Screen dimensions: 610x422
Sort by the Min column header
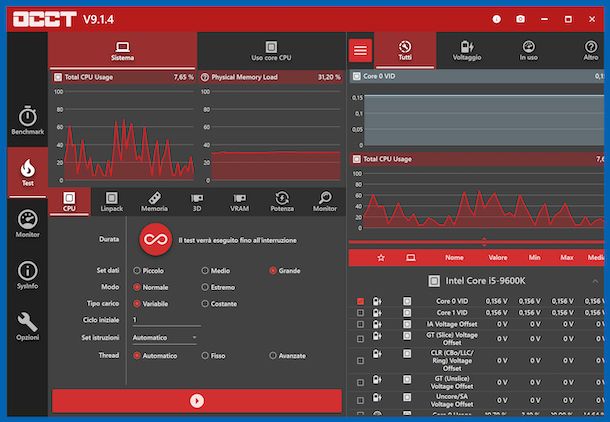[534, 257]
